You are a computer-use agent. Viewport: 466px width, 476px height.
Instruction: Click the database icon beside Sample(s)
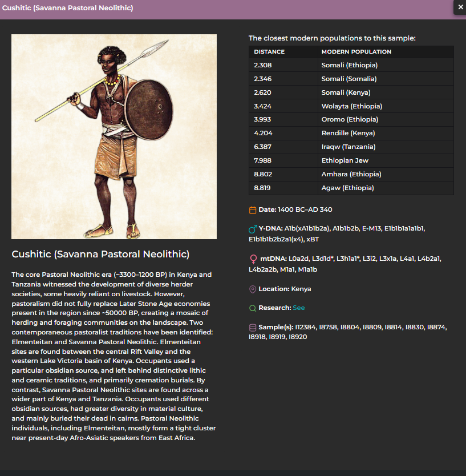253,328
